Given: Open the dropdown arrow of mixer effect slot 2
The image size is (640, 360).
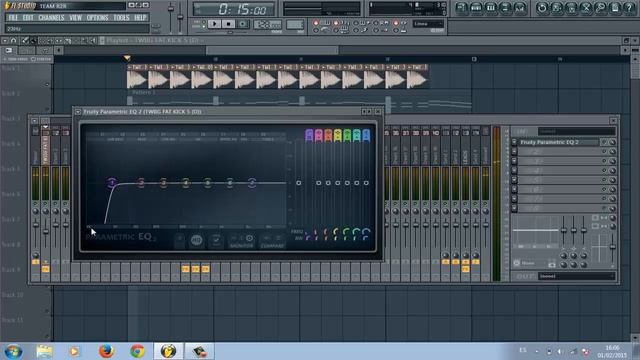Looking at the screenshot, I should (x=514, y=151).
